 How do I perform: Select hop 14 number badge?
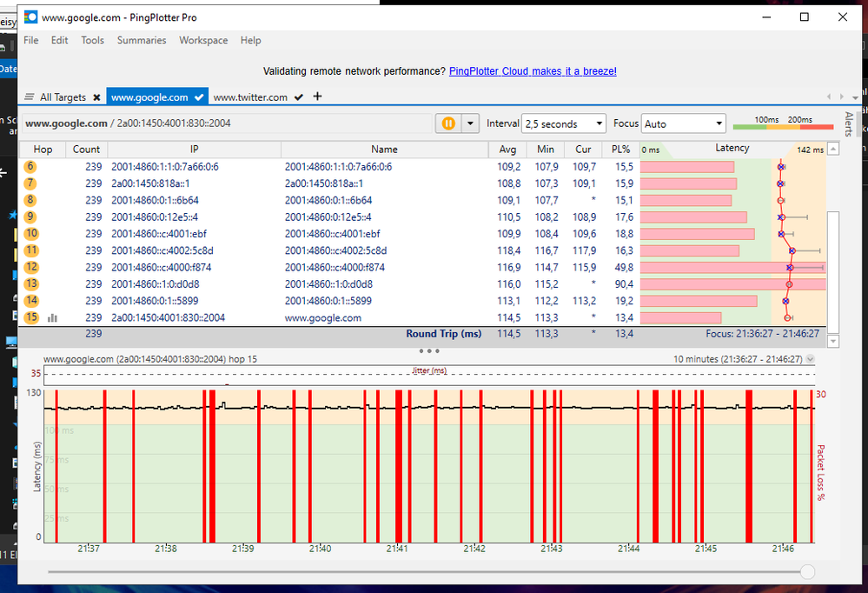point(31,300)
